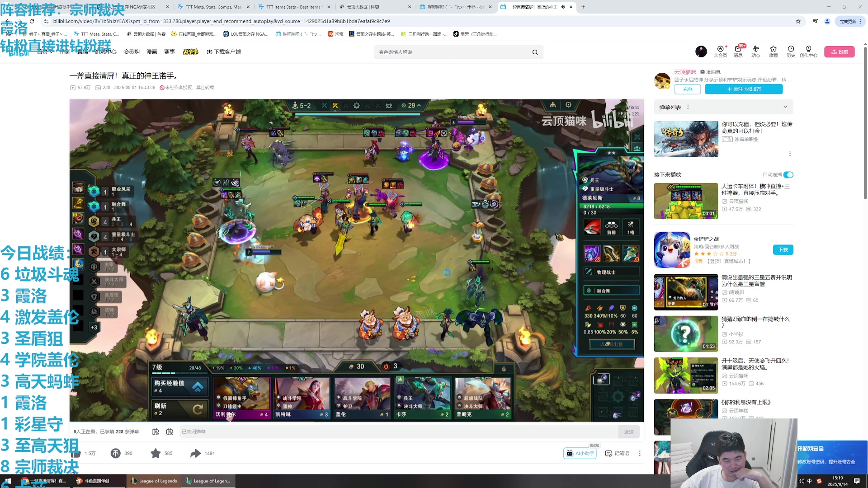The width and height of the screenshot is (868, 488).
Task: Open the 在线直播_全部游戏 bookmark
Action: [193, 34]
